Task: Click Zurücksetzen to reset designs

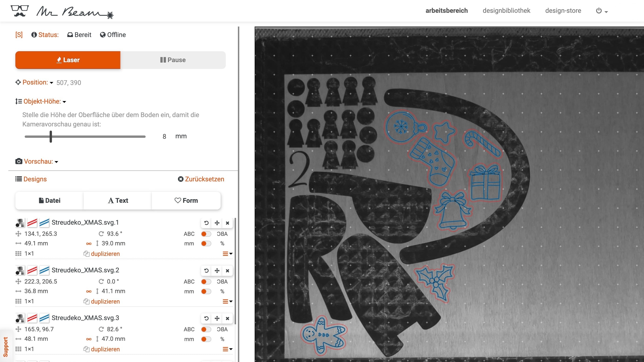Action: (201, 179)
